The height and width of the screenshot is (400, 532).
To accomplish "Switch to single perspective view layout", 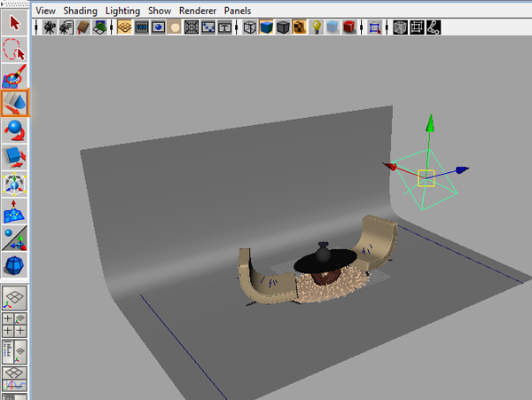I will (14, 297).
